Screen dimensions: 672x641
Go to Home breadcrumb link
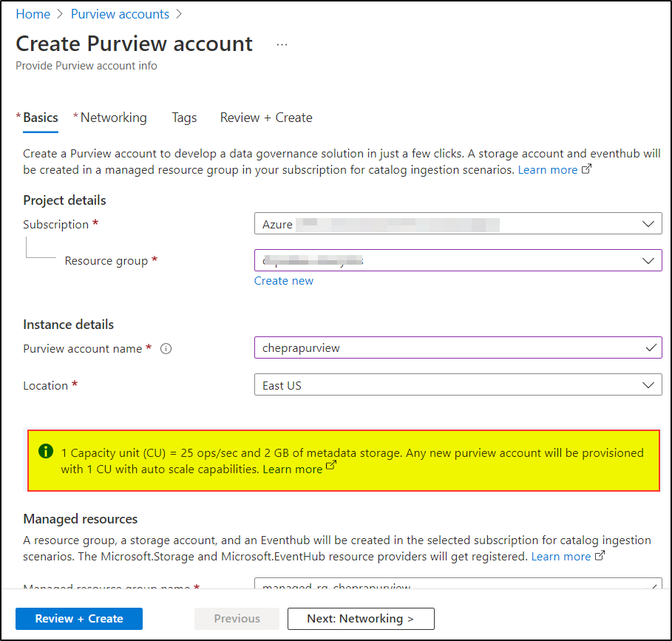click(x=33, y=14)
